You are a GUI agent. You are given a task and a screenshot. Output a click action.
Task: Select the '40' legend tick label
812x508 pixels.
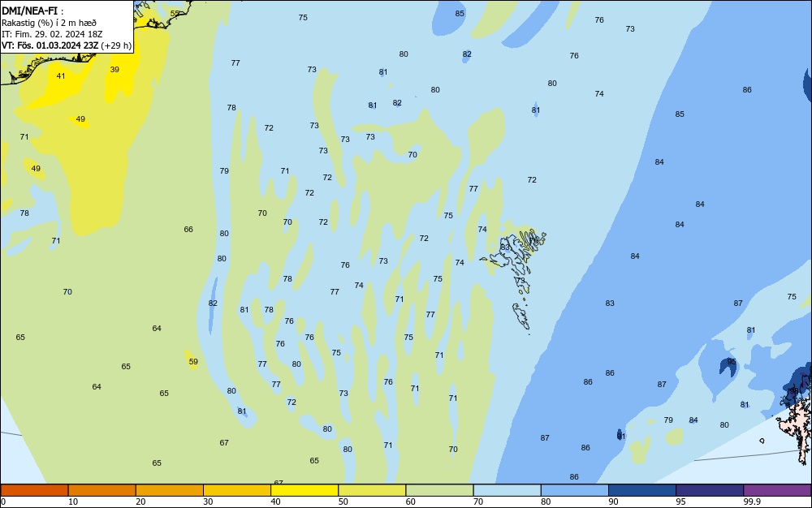(x=275, y=502)
